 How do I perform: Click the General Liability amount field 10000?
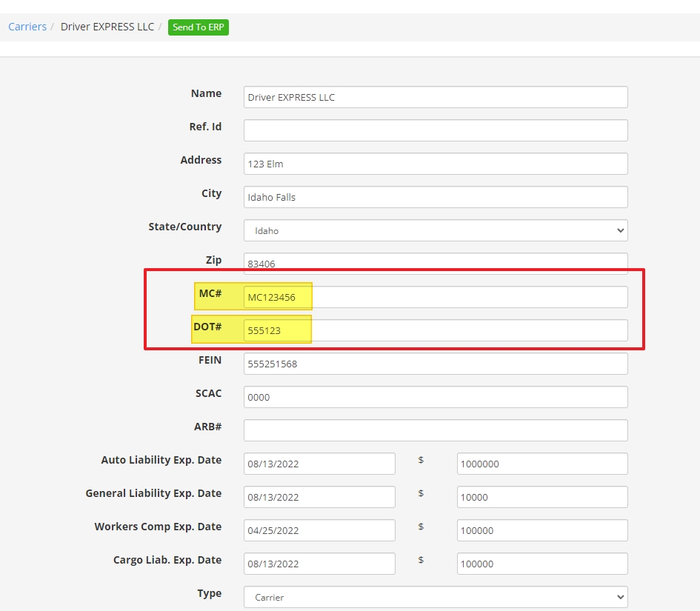[x=541, y=497]
